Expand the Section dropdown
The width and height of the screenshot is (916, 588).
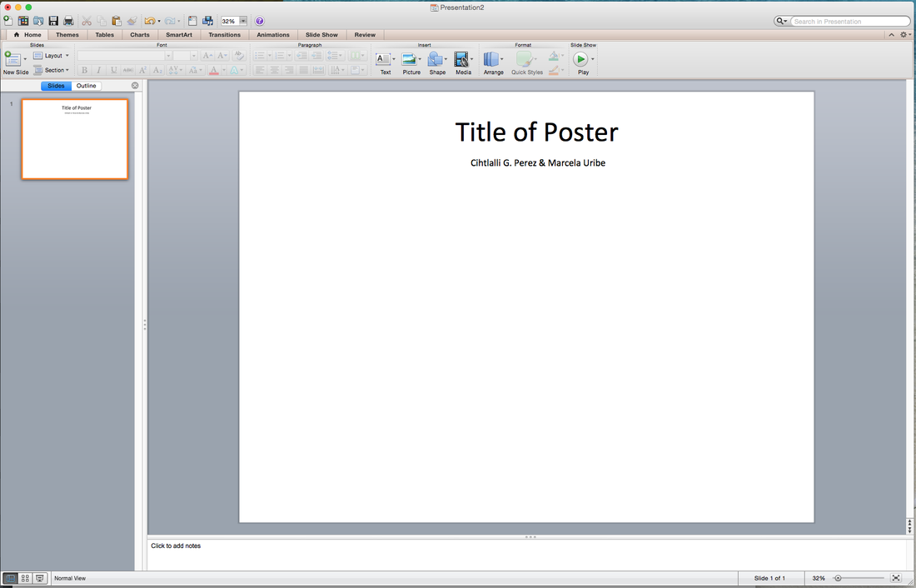coord(52,70)
